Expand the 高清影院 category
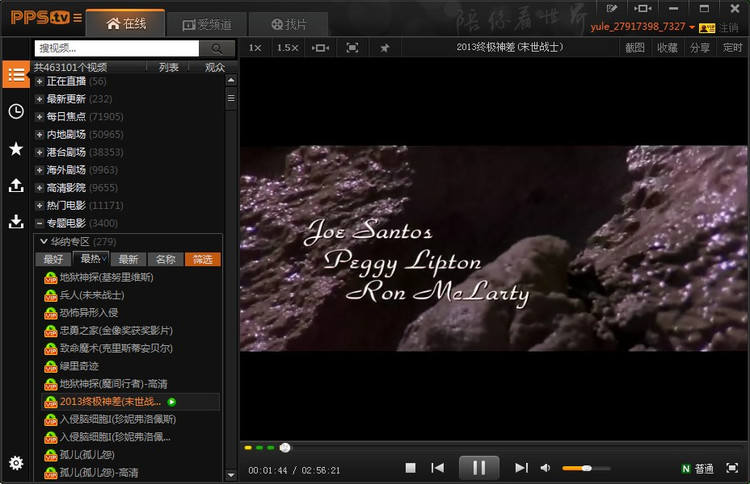Viewport: 750px width, 484px height. tap(40, 187)
